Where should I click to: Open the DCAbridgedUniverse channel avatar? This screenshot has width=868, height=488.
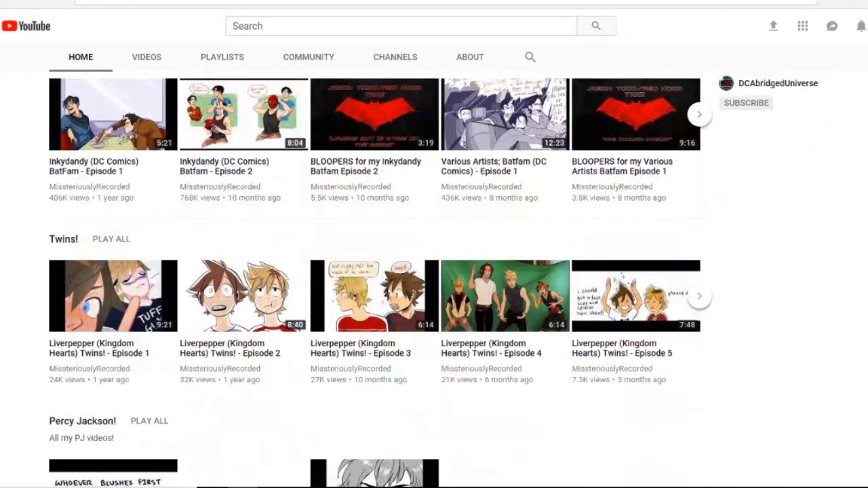726,83
